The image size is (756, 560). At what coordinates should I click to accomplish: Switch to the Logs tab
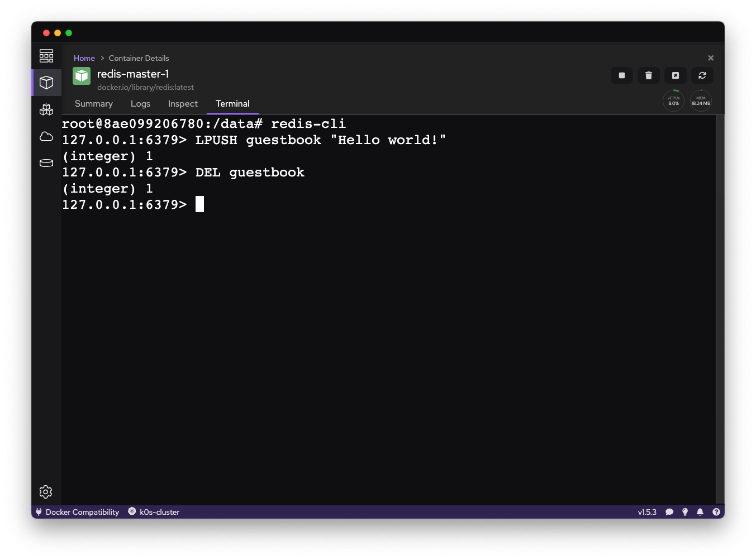click(140, 104)
